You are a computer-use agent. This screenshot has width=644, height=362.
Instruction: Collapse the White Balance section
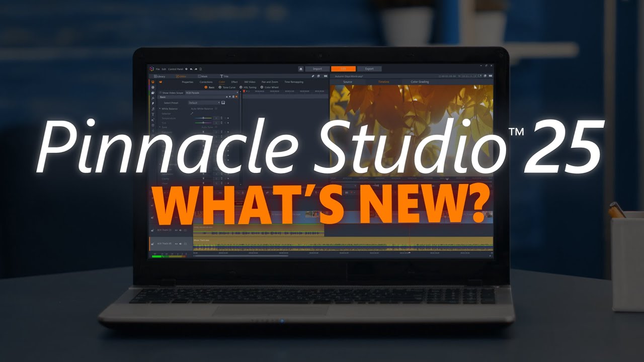coord(159,109)
